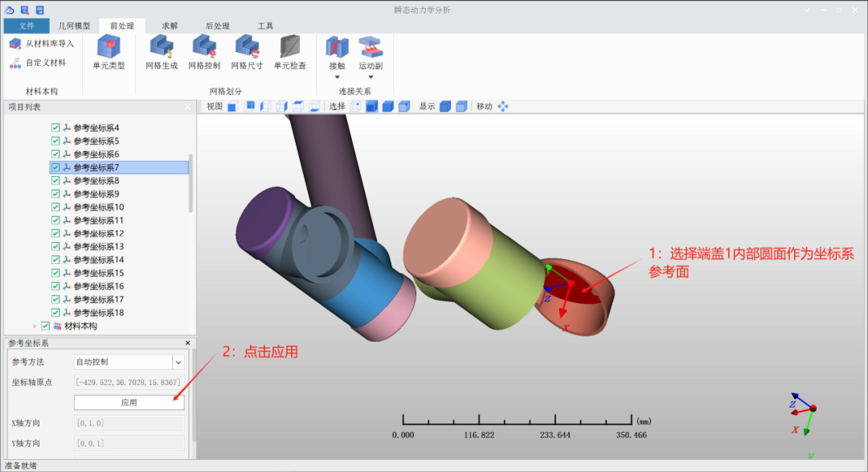The width and height of the screenshot is (868, 472).
Task: Select the top face view icon
Action: point(298,106)
